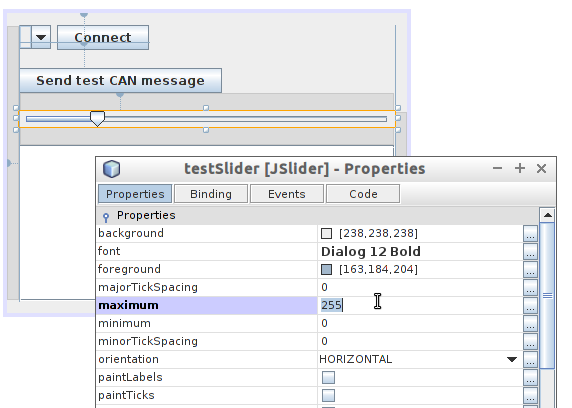Click the maximum value field 255
The width and height of the screenshot is (572, 408).
pyautogui.click(x=420, y=305)
